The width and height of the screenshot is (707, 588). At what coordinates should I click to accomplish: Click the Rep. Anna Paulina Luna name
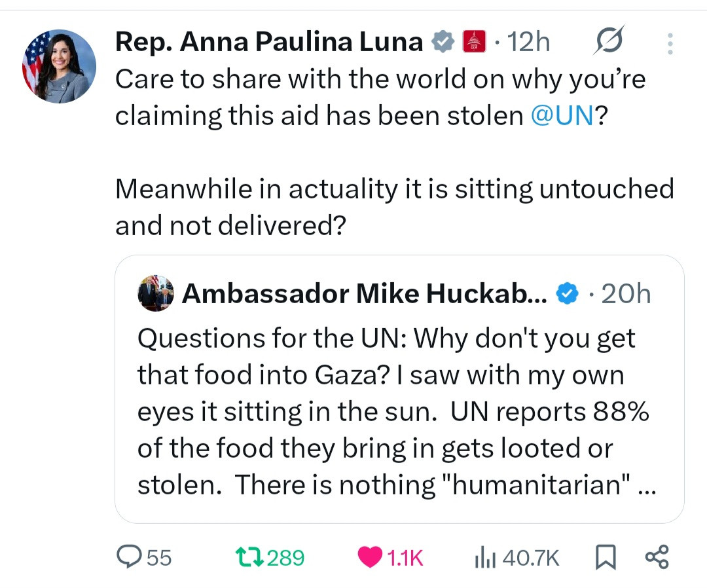[x=268, y=43]
